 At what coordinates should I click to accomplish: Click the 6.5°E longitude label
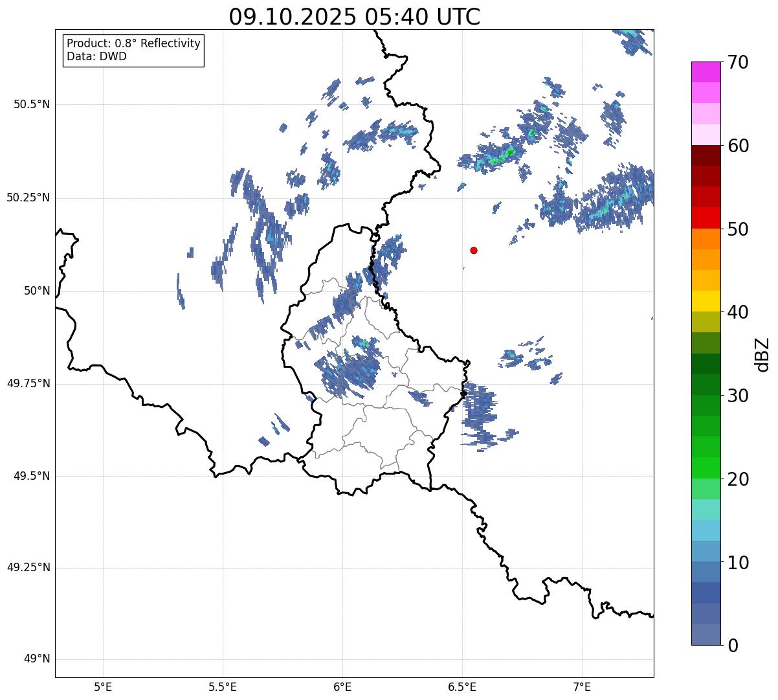click(x=462, y=686)
